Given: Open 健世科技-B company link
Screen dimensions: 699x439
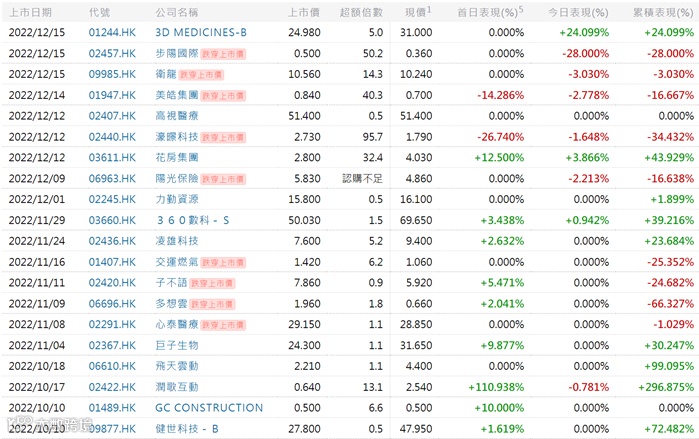Looking at the screenshot, I should point(187,429).
